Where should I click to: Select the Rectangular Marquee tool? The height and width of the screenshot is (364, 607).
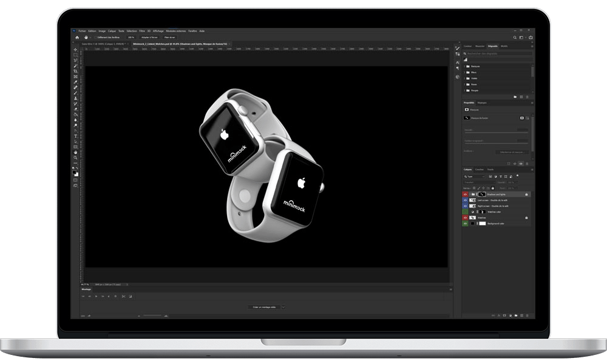tap(75, 55)
